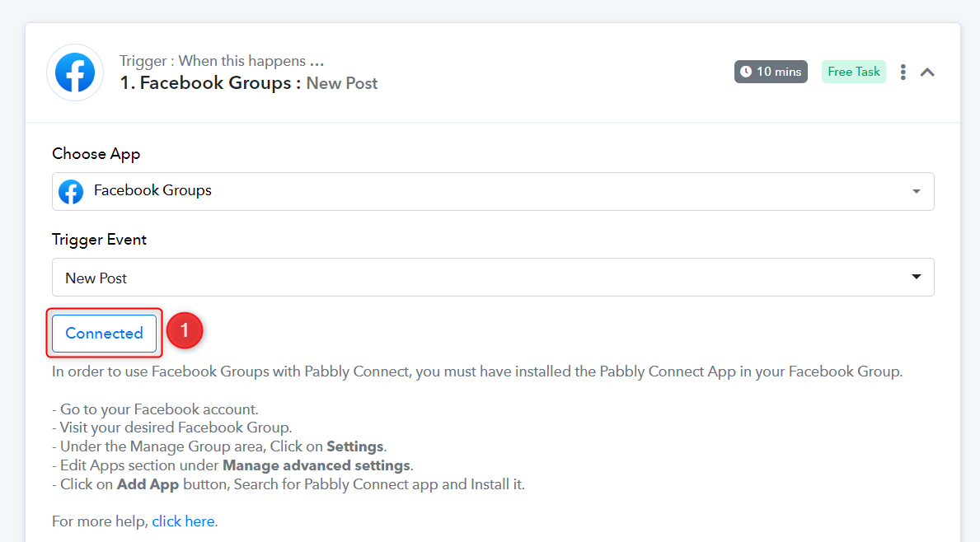Screen dimensions: 980x542
Task: Click the Trigger Event label
Action: pyautogui.click(x=100, y=240)
